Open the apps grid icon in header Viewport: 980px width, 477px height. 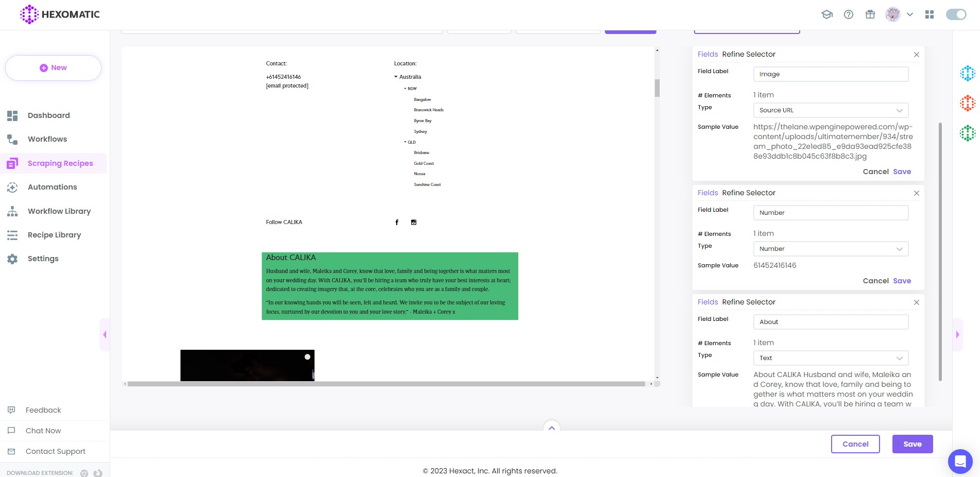[930, 14]
